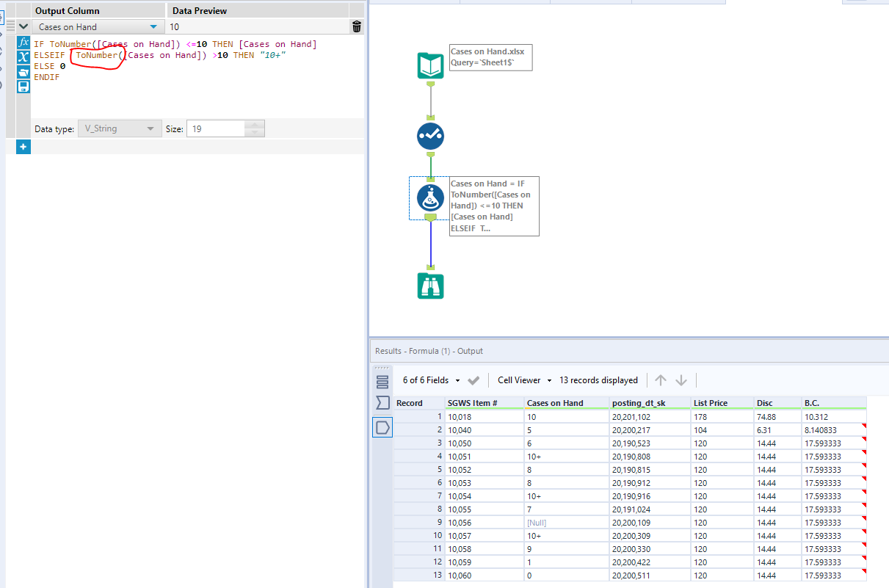Select the Select tool checkmark node

pos(430,137)
